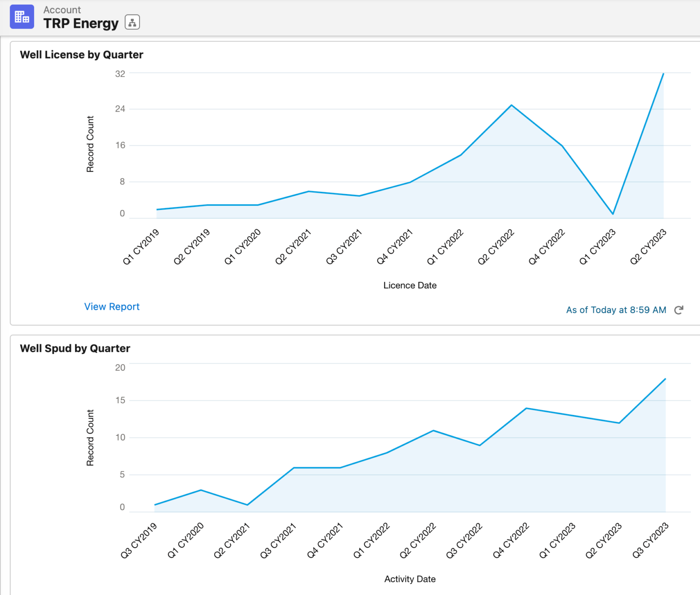Select the Q2 CY2022 point on Spud chart
Screen dimensions: 700x595
click(433, 430)
